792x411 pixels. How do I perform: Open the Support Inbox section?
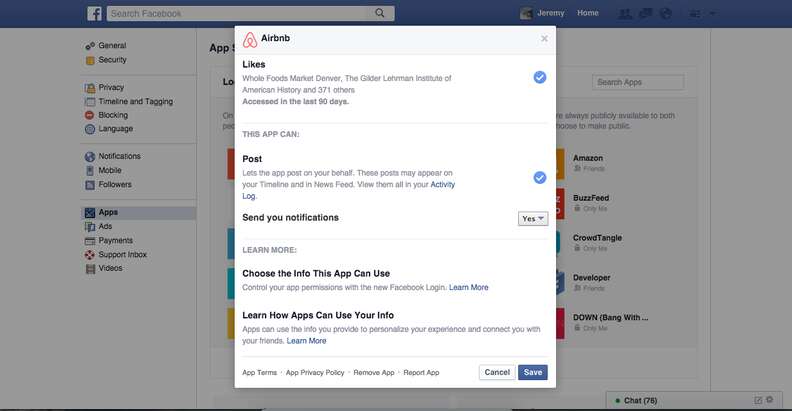tap(123, 254)
